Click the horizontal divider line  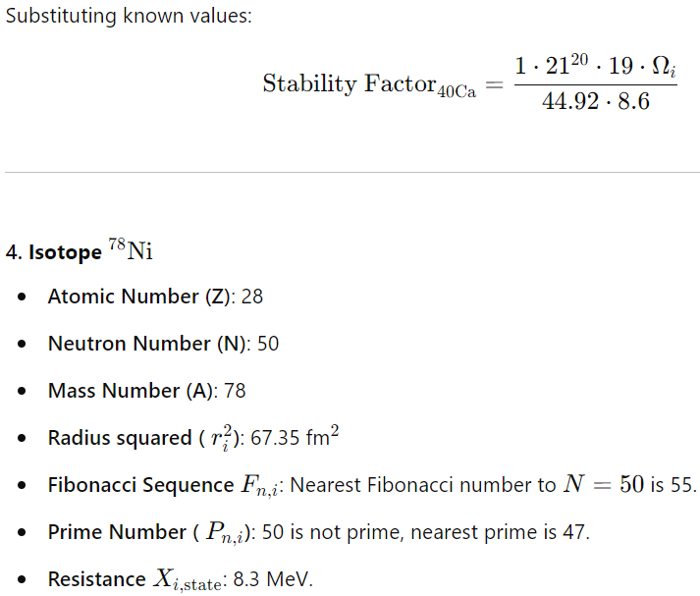[352, 172]
